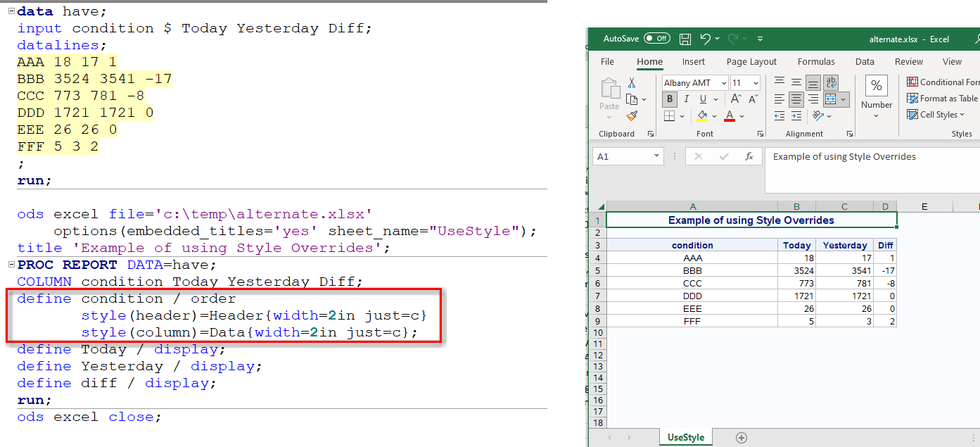Screen dimensions: 980x447
Task: Switch to the Data tab
Action: pyautogui.click(x=865, y=62)
